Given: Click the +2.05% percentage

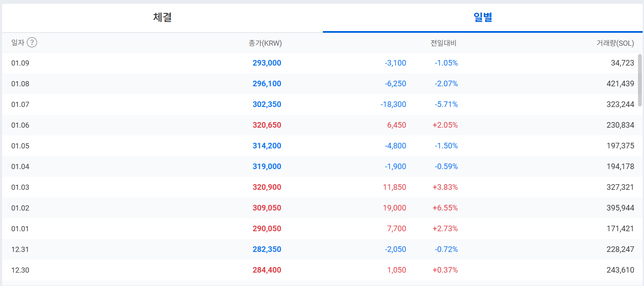Looking at the screenshot, I should click(445, 125).
